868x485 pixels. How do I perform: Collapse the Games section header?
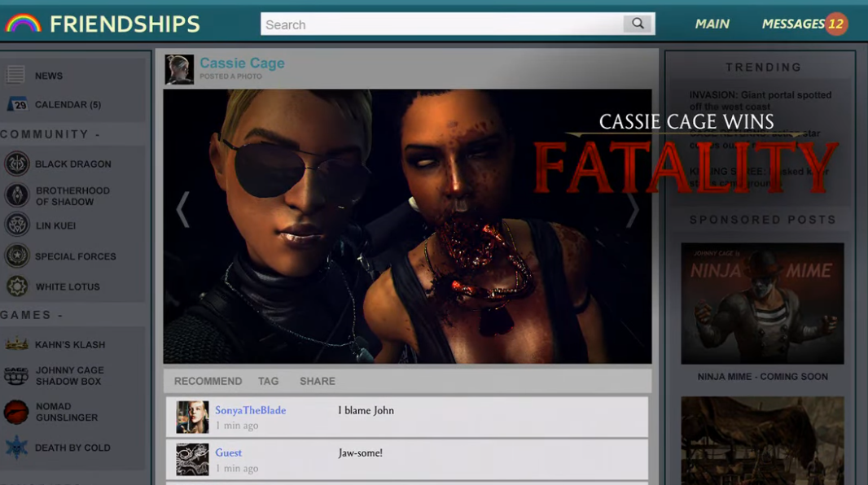[x=32, y=315]
